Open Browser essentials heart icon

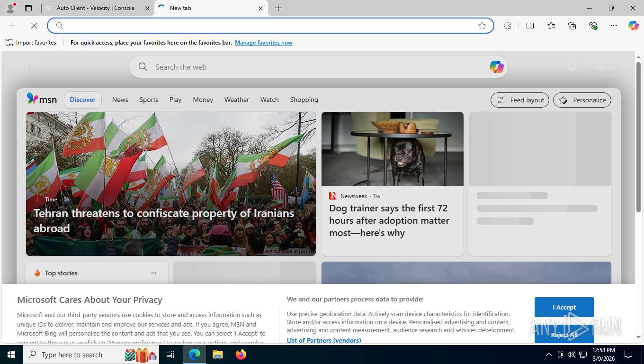593,26
